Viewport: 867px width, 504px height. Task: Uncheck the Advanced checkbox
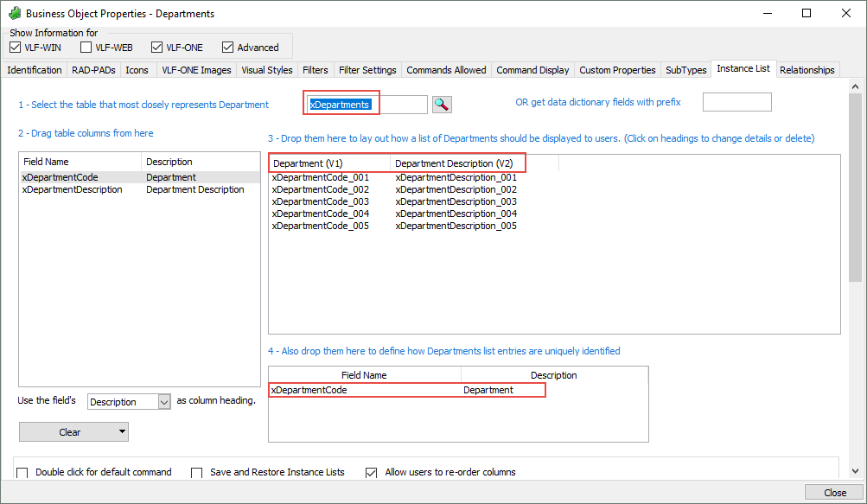[x=228, y=48]
